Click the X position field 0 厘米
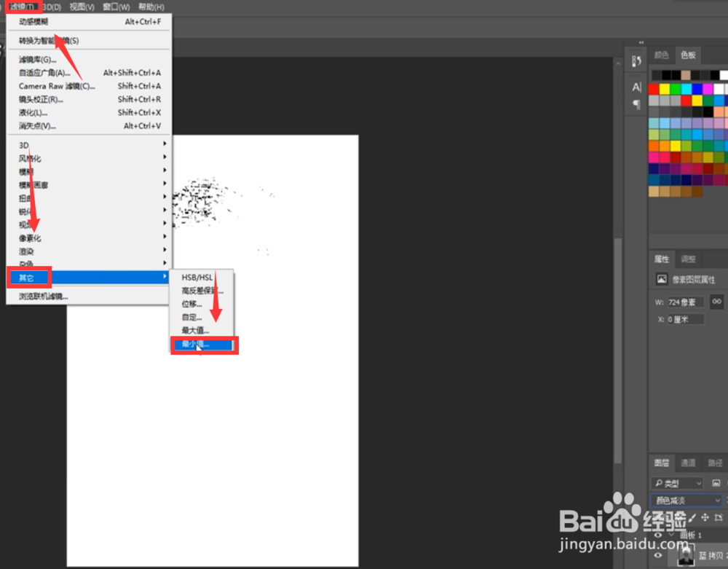Screen dimensions: 728x569 (685, 319)
